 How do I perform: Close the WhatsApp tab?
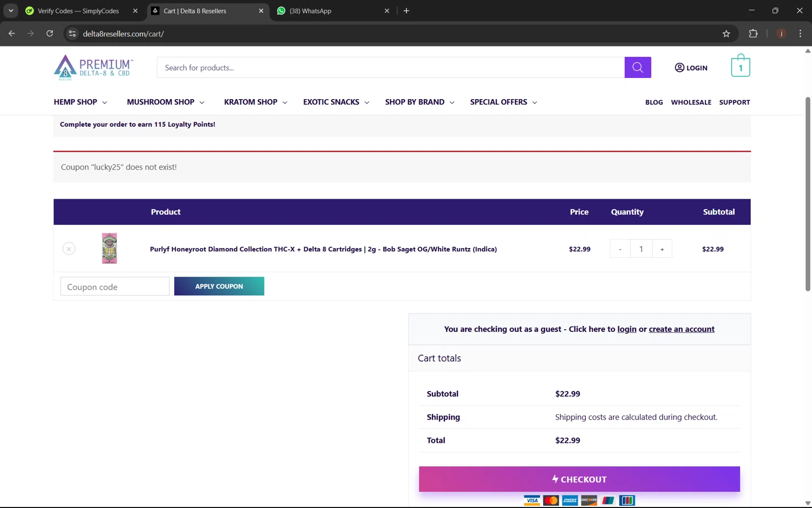tap(387, 11)
